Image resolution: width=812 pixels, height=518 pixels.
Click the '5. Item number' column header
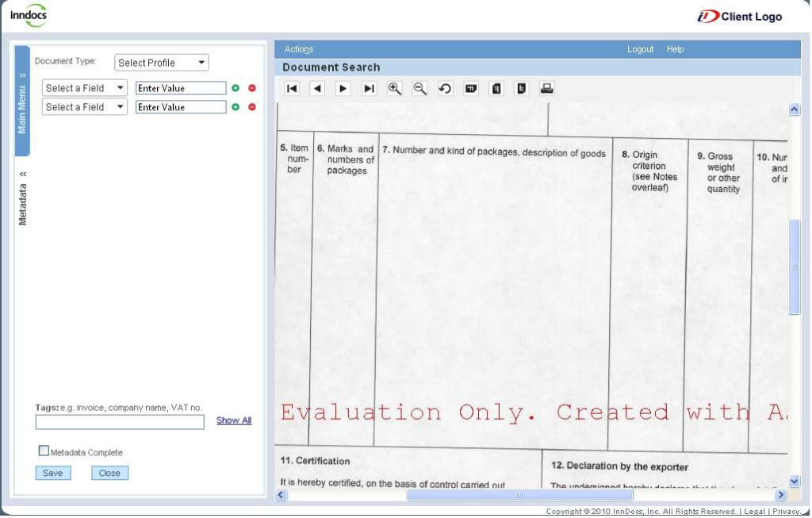click(x=294, y=159)
